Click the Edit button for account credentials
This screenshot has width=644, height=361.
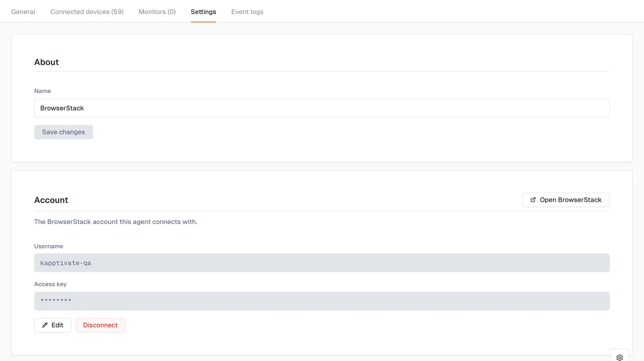(x=53, y=325)
